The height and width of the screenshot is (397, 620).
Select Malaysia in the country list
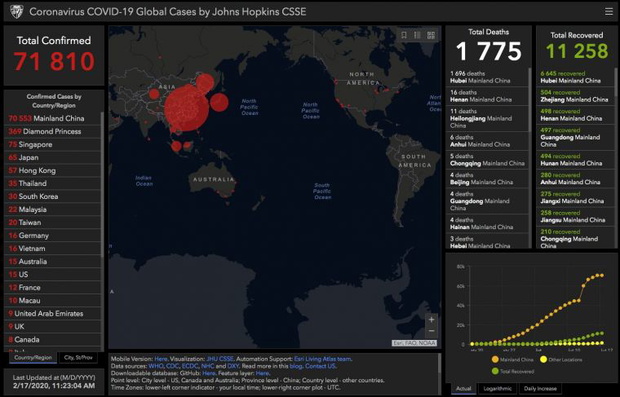click(53, 210)
